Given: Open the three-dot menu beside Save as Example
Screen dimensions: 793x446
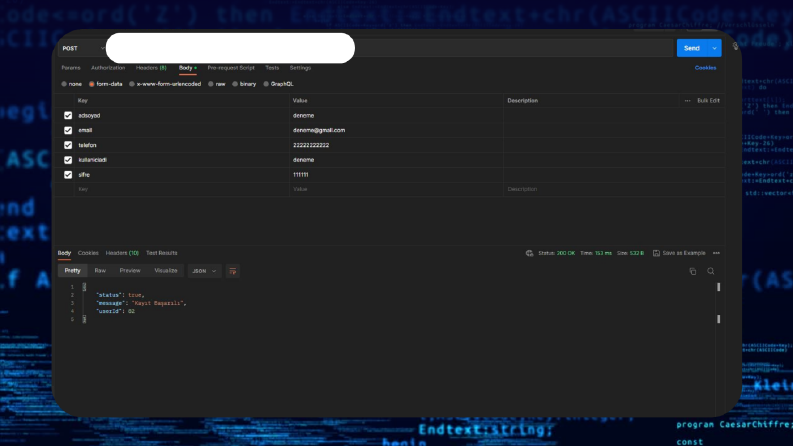Looking at the screenshot, I should tap(716, 253).
